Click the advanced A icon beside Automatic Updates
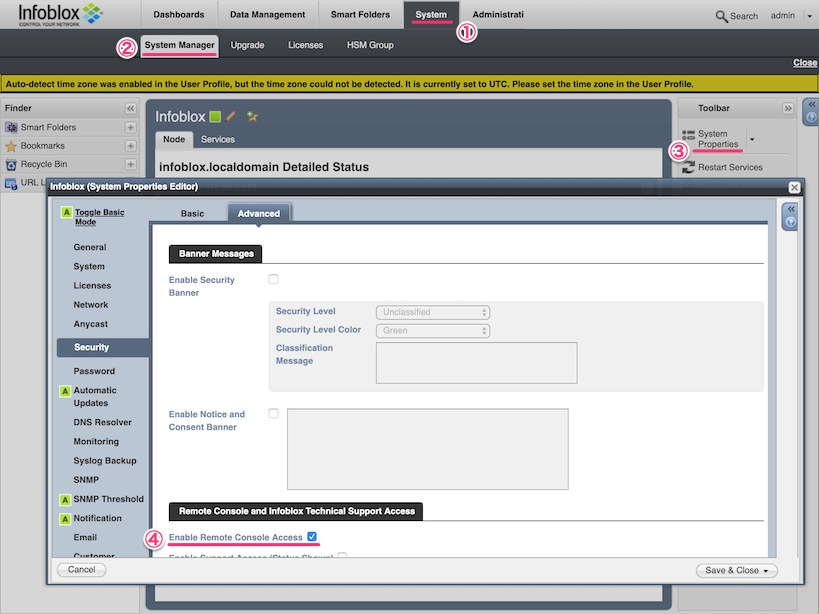Image resolution: width=819 pixels, height=614 pixels. click(x=65, y=391)
